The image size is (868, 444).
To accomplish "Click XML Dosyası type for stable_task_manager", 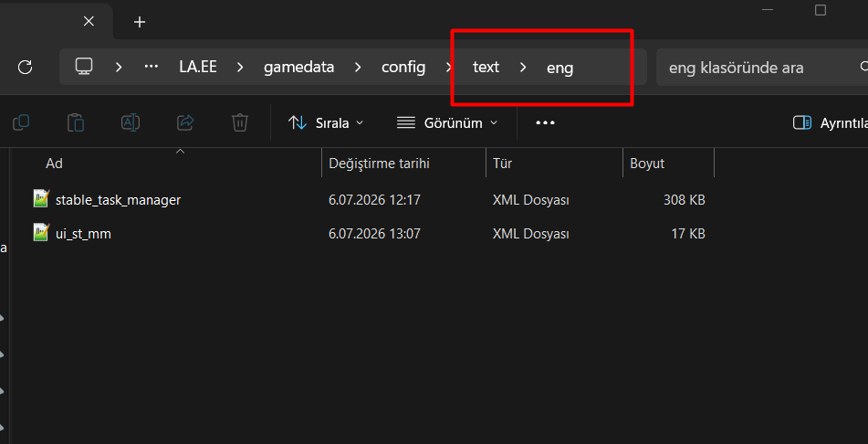I will 531,199.
